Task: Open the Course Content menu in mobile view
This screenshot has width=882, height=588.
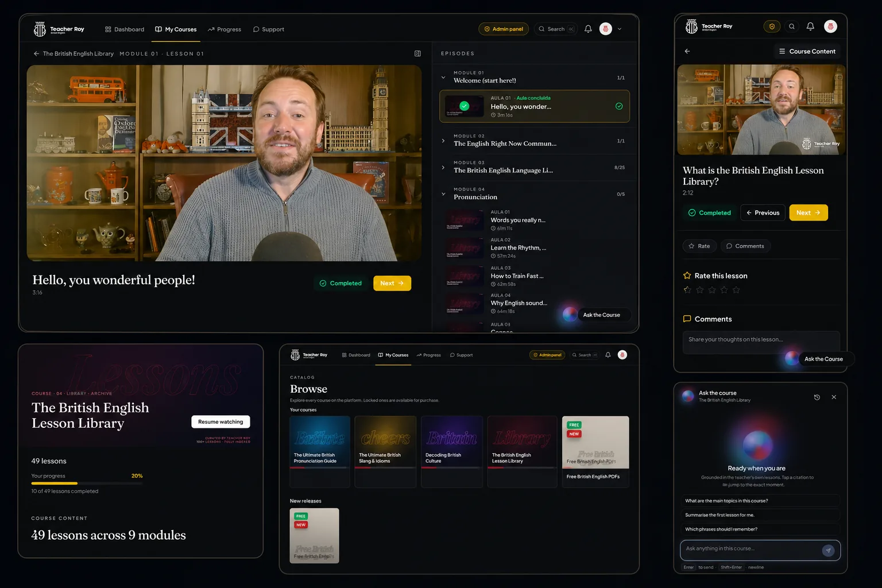Action: point(807,51)
